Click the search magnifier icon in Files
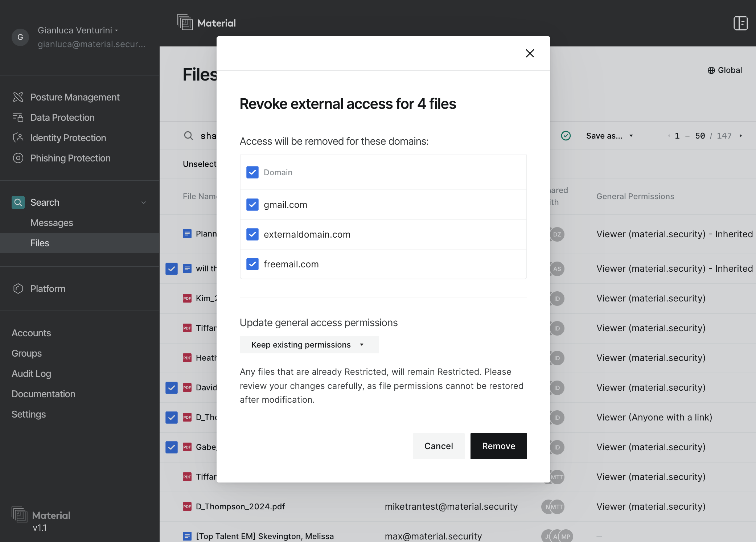Screen dimensions: 756x542 189,136
